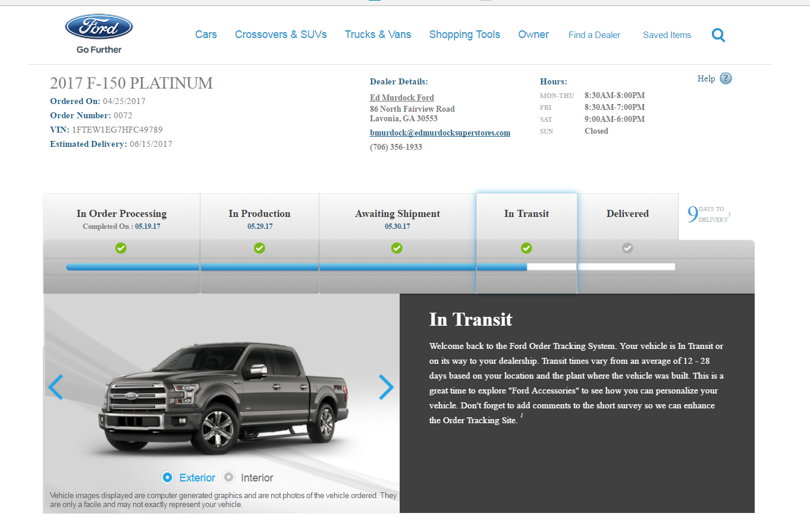The image size is (810, 532).
Task: Open the search magnifier icon
Action: tap(718, 34)
